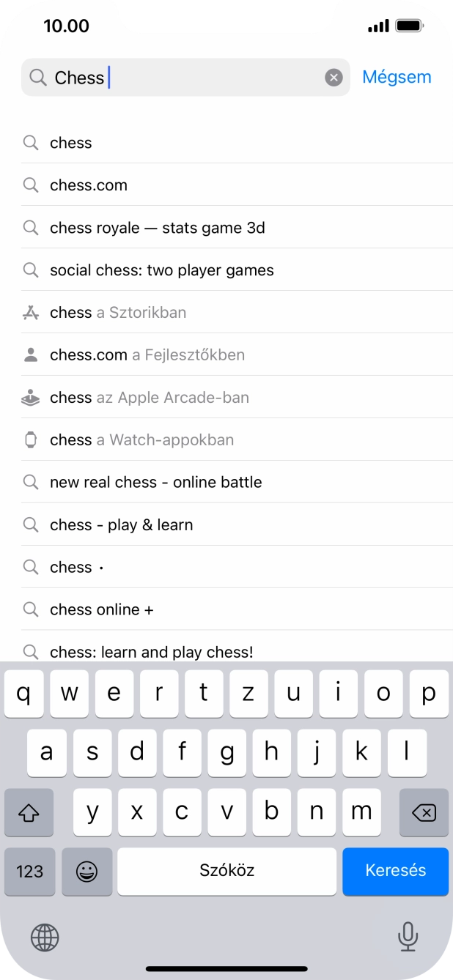The image size is (453, 980).
Task: Tap the Szóköz space bar
Action: 227,871
